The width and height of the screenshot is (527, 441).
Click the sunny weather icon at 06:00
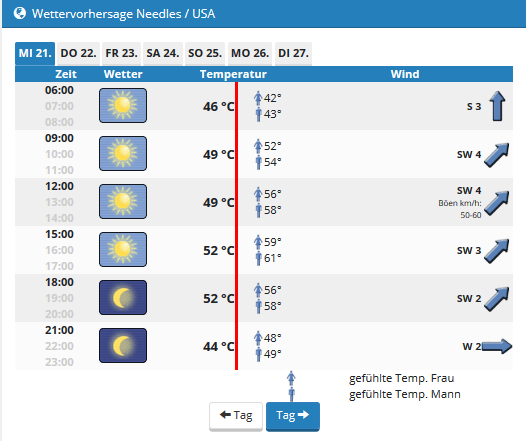pyautogui.click(x=123, y=106)
